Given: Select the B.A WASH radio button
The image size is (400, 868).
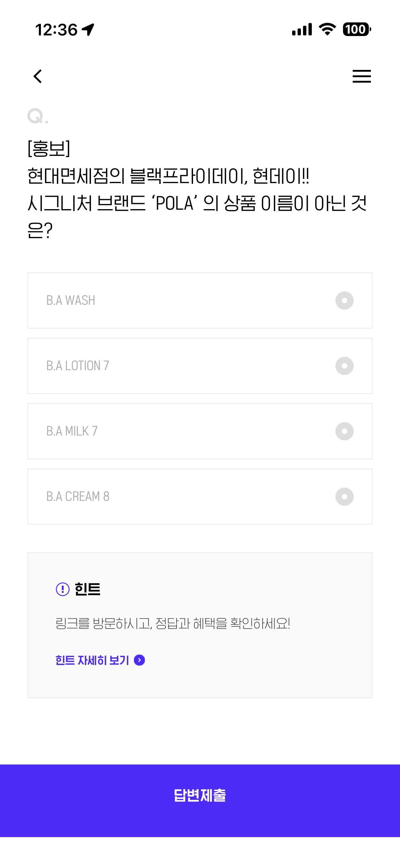Looking at the screenshot, I should click(x=344, y=301).
